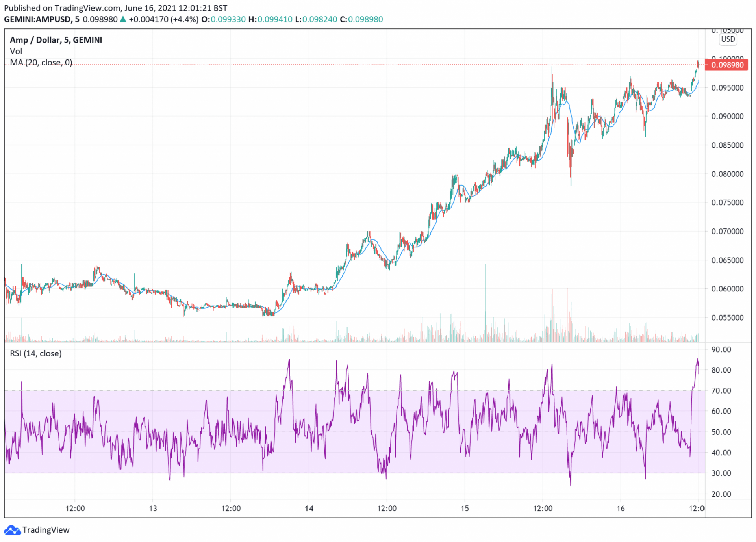Screen dimensions: 756x542
Task: Click the 0.095000 price axis label
Action: tap(727, 88)
